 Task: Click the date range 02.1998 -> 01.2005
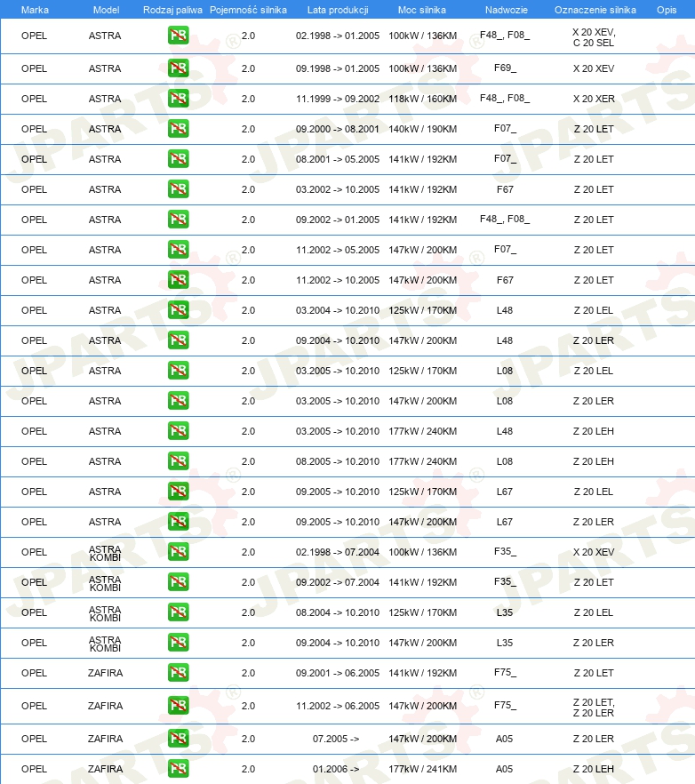(338, 36)
